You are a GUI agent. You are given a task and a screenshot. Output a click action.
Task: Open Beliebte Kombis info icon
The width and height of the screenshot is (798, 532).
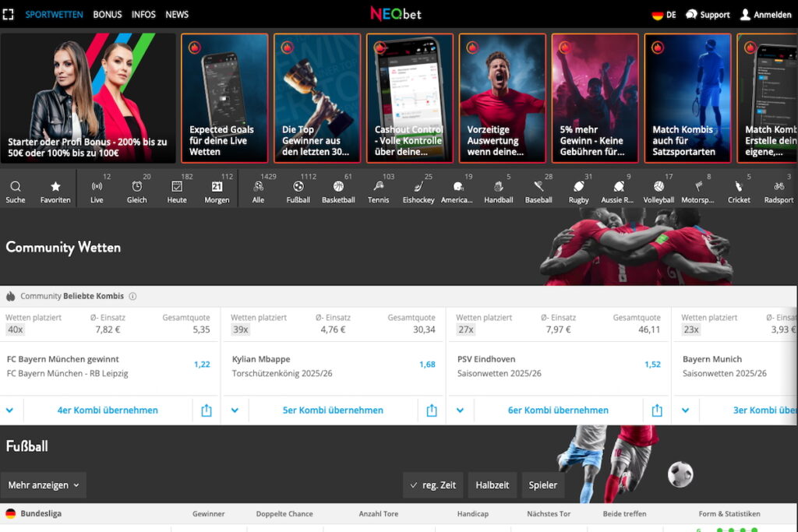[x=132, y=296]
